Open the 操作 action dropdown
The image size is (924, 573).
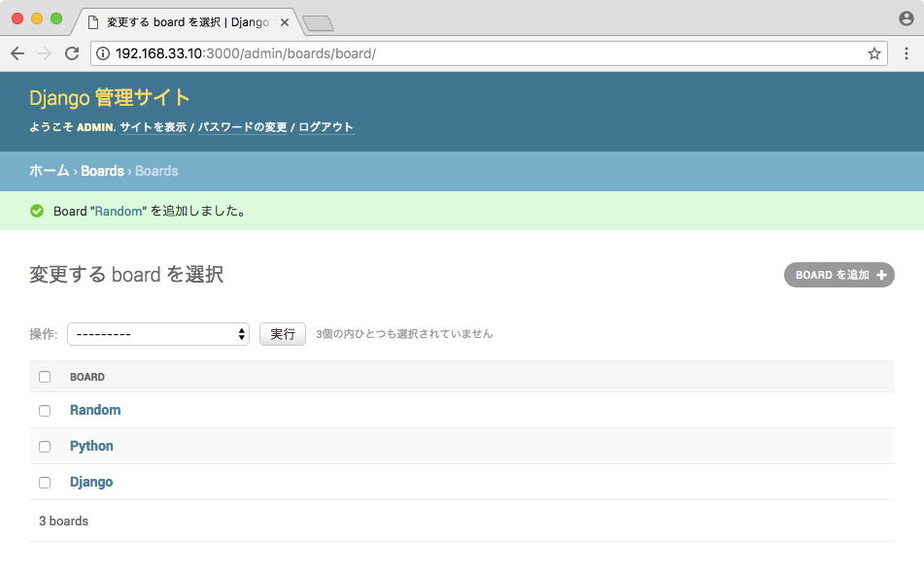(x=158, y=334)
